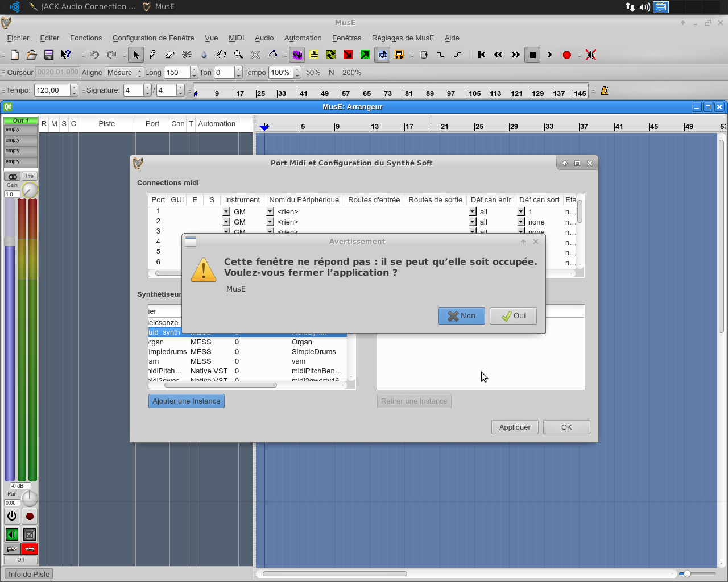
Task: Click the save floppy disk icon
Action: point(49,55)
